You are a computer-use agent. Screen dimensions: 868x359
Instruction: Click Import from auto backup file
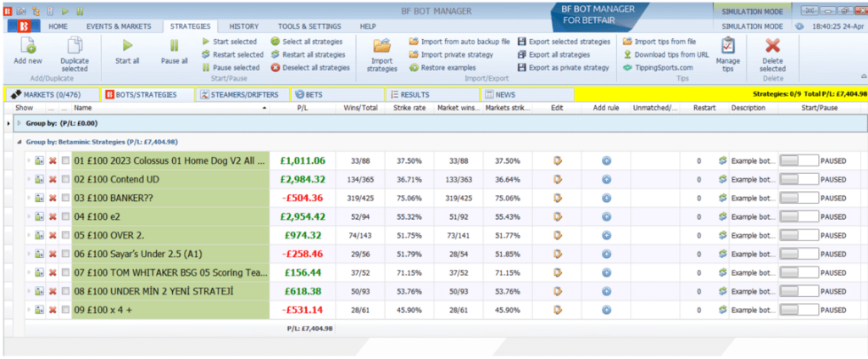459,42
